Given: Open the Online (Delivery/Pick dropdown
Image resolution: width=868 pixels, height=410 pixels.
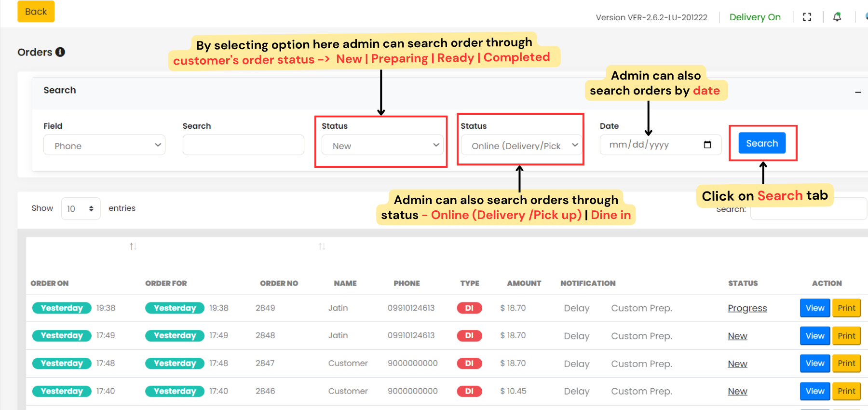Looking at the screenshot, I should click(x=521, y=145).
